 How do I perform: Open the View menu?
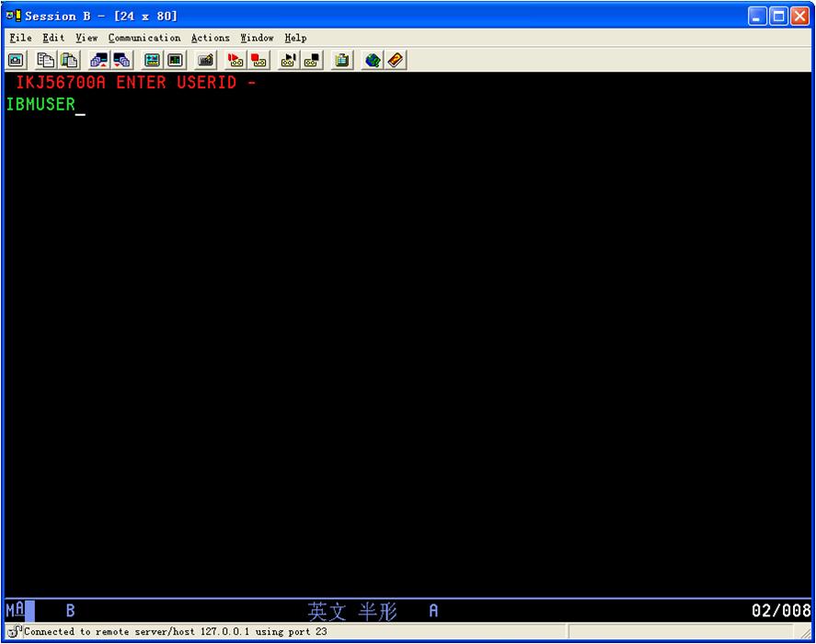[x=86, y=38]
